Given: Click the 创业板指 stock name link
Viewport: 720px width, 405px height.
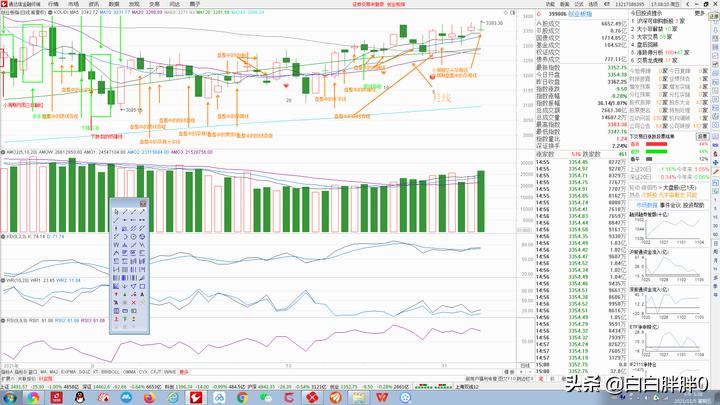Looking at the screenshot, I should coord(580,14).
